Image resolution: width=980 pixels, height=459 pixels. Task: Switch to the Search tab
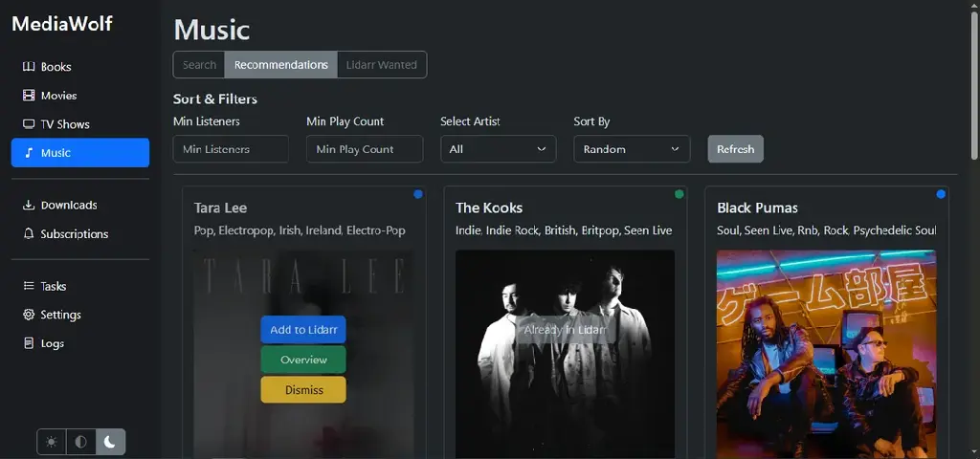pos(199,65)
